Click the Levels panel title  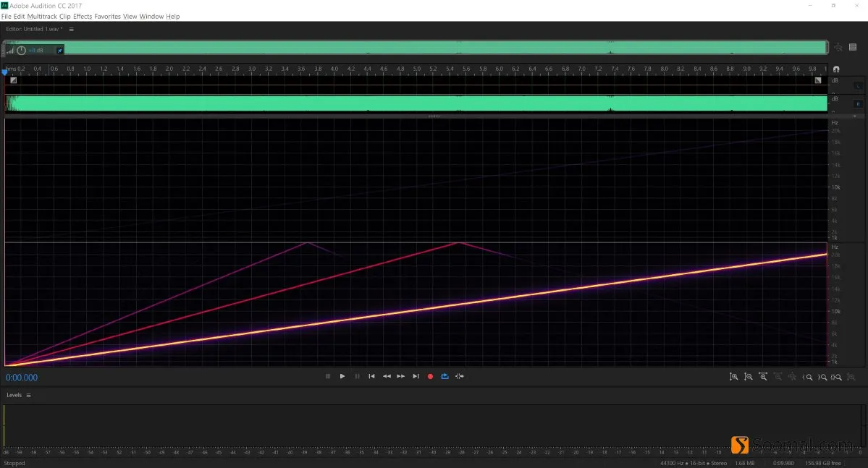pyautogui.click(x=14, y=395)
